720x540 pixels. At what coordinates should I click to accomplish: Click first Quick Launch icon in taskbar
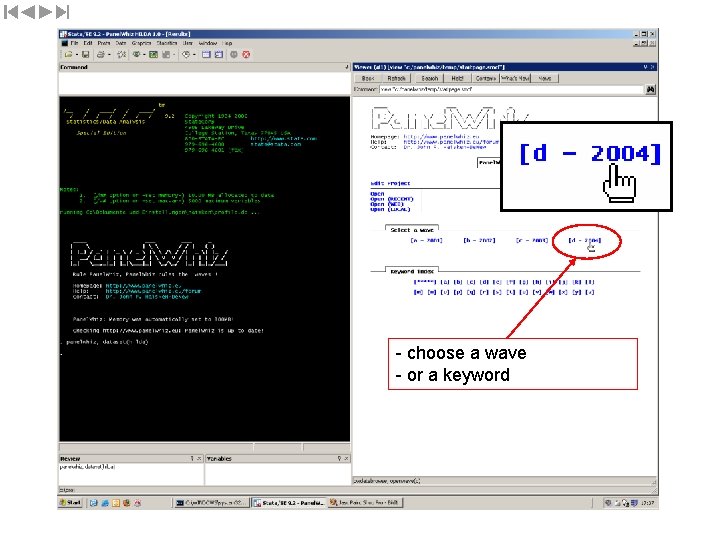94,503
